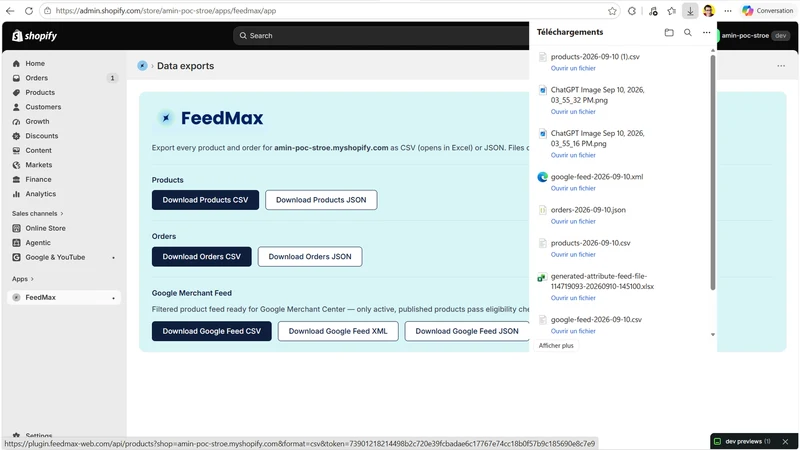800x450 pixels.
Task: Open the browser downloads toolbar icon
Action: 690,11
